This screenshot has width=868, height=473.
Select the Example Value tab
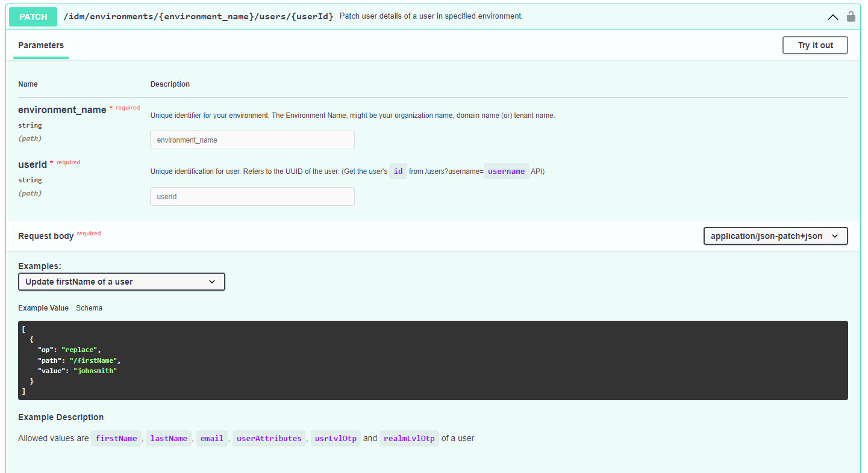(43, 308)
